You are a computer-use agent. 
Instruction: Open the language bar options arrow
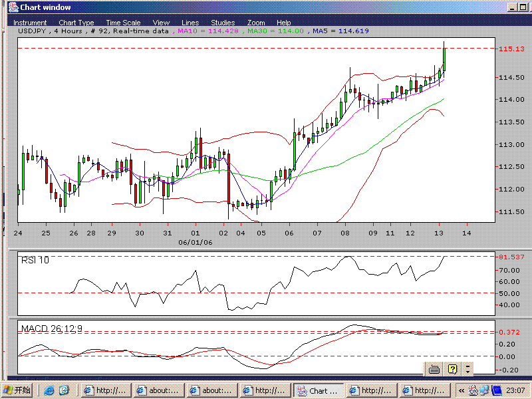click(x=467, y=369)
